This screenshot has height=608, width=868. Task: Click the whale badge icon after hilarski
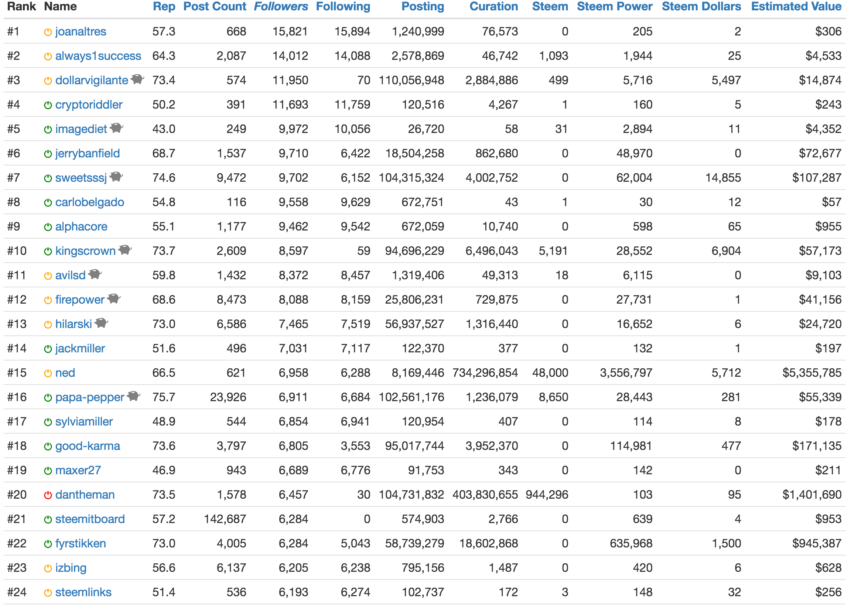tap(101, 323)
